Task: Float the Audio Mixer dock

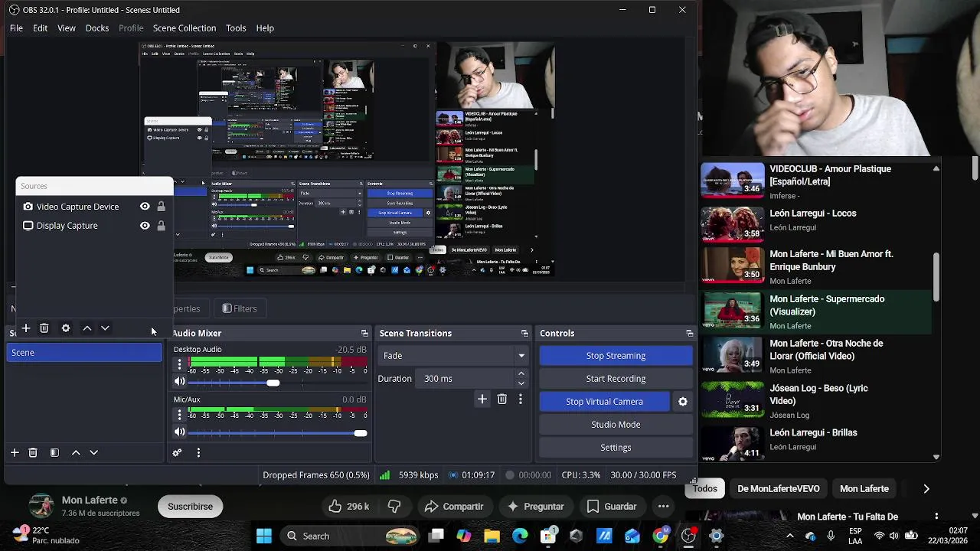Action: [364, 333]
